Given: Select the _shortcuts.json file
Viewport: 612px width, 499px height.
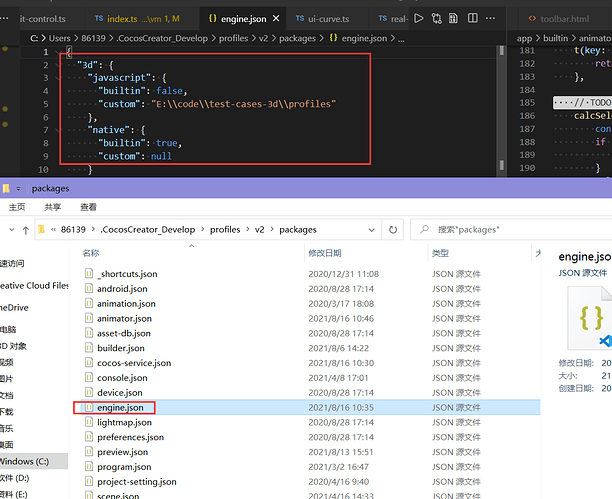Looking at the screenshot, I should coord(127,274).
